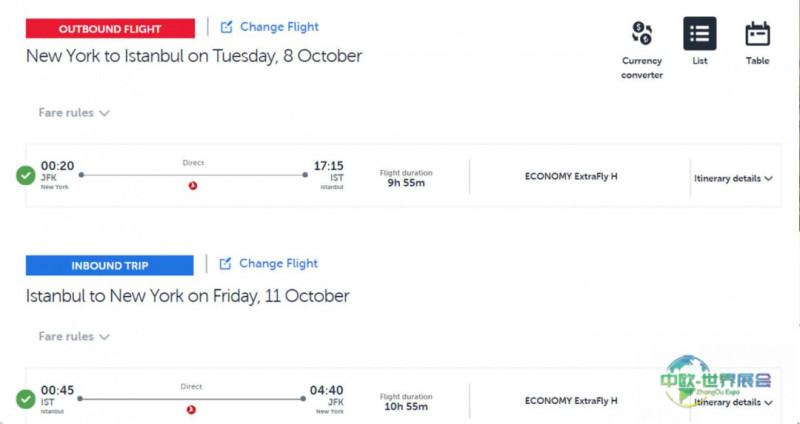Expand outbound Fare rules dropdown
The height and width of the screenshot is (424, 800).
tap(74, 113)
